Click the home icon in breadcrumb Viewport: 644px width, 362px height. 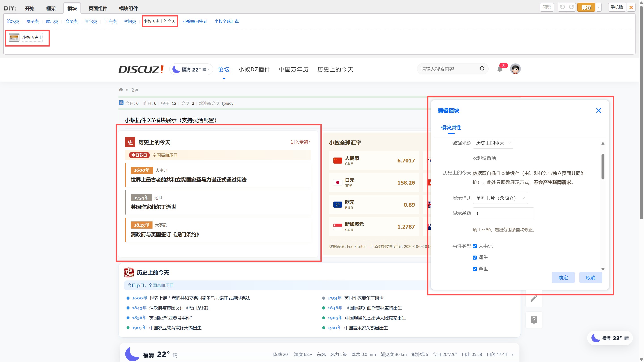coord(121,89)
